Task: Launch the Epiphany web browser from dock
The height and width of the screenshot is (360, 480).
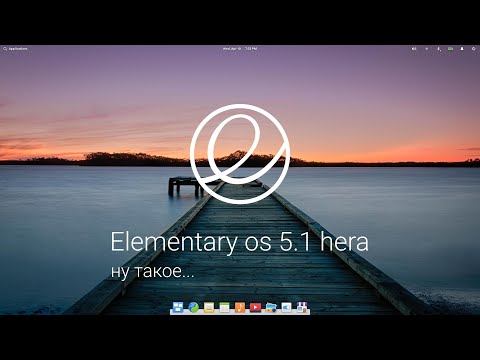Action: coord(194,307)
